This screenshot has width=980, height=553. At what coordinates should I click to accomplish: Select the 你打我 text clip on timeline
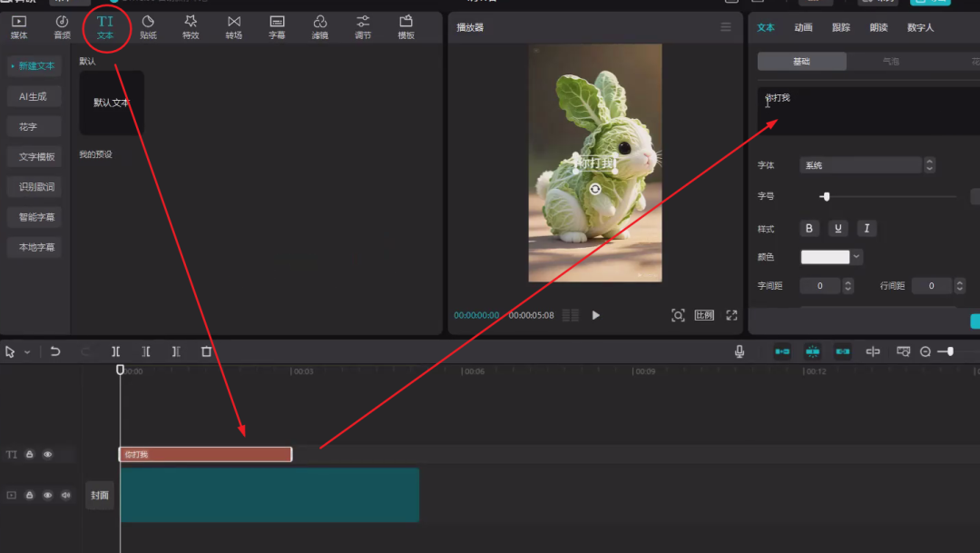pos(205,454)
